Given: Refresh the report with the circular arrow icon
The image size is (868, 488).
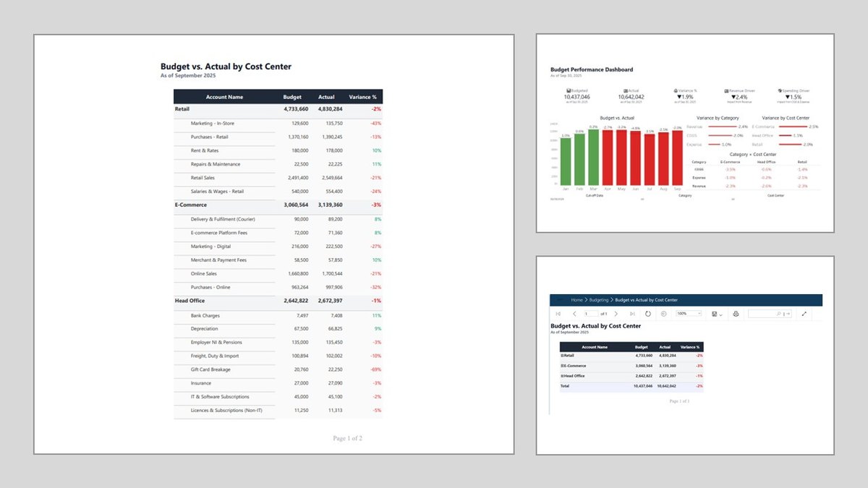Looking at the screenshot, I should pos(648,314).
